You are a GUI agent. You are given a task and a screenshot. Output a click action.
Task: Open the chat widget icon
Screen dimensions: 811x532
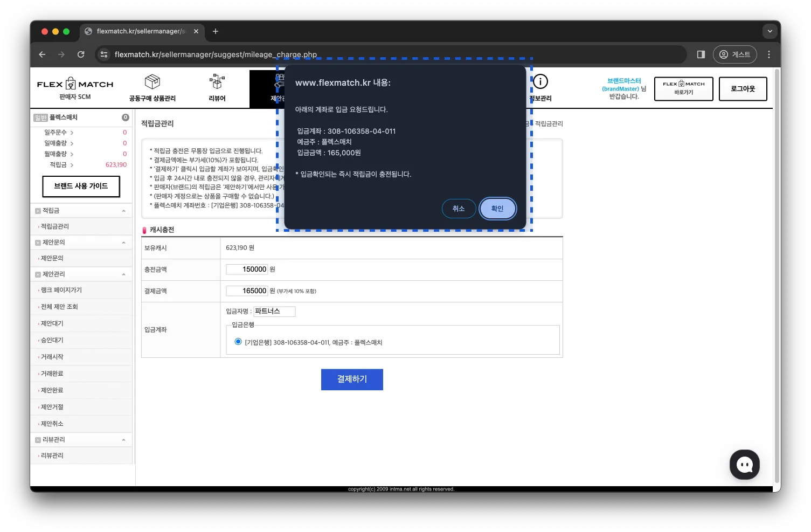coord(745,465)
